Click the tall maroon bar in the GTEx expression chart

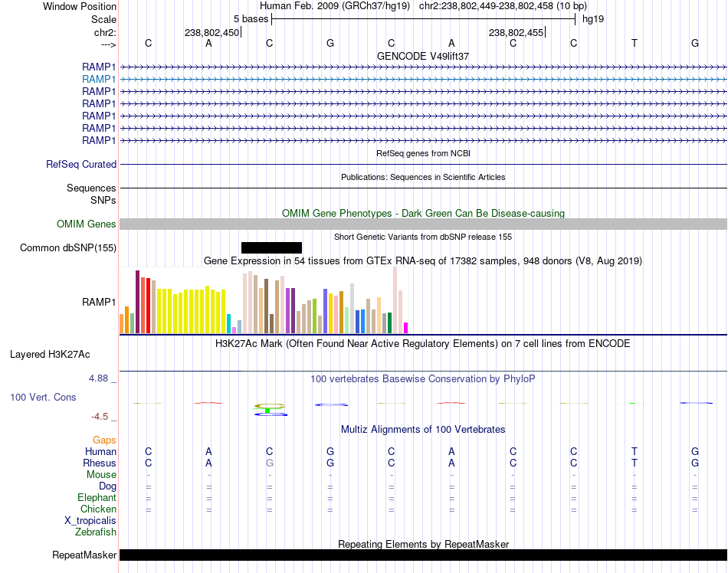pyautogui.click(x=137, y=302)
